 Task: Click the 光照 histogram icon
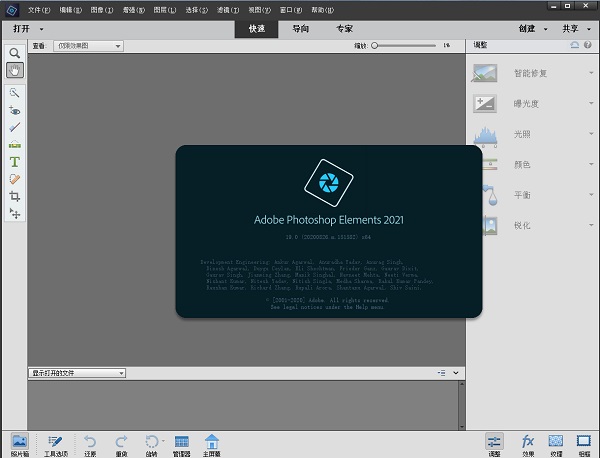pos(485,136)
